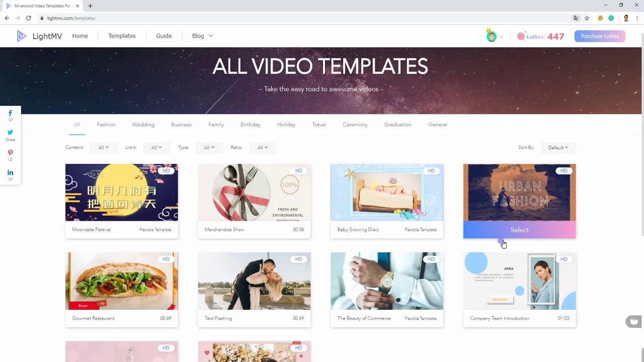The image size is (644, 362).
Task: Switch to Business category tab
Action: click(181, 125)
